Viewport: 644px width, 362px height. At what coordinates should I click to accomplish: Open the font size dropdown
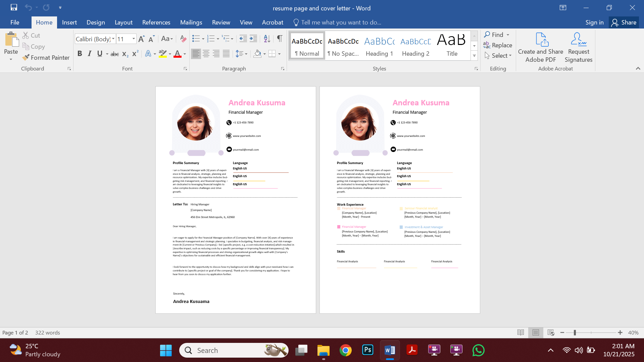click(133, 39)
